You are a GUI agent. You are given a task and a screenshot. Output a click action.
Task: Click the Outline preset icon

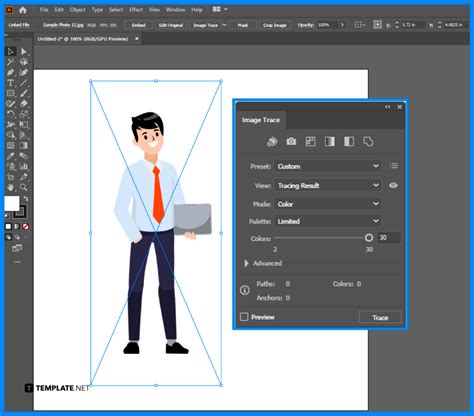(368, 142)
